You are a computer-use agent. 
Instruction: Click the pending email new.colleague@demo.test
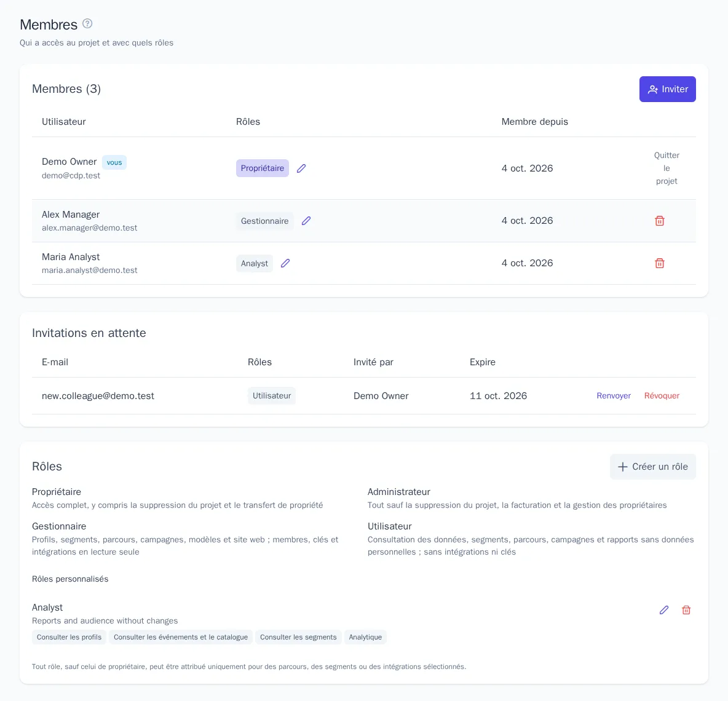(98, 396)
